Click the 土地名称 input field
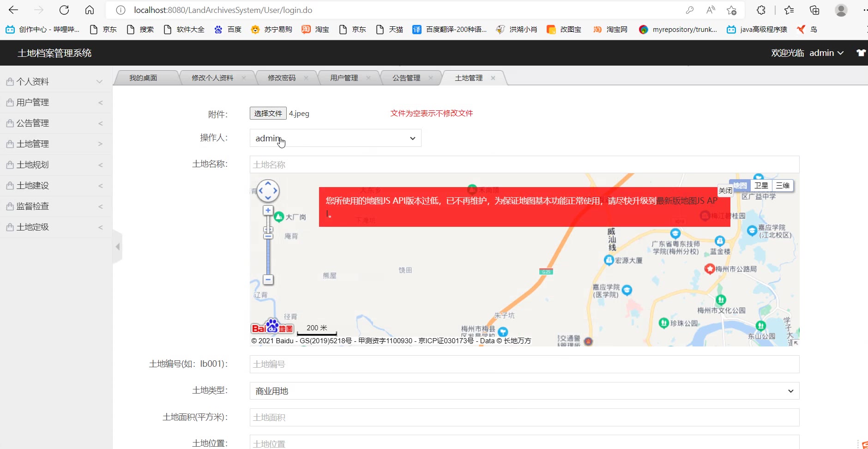 [x=524, y=164]
